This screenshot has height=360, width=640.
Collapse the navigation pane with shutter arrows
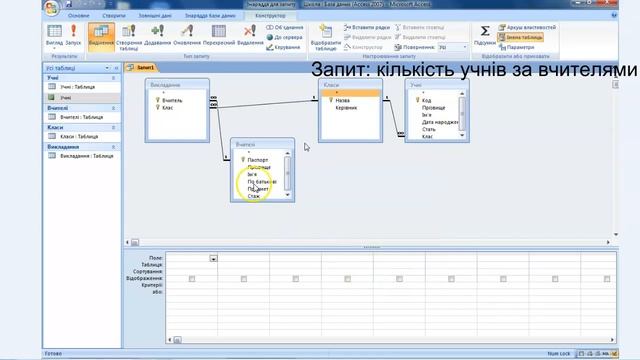point(116,68)
